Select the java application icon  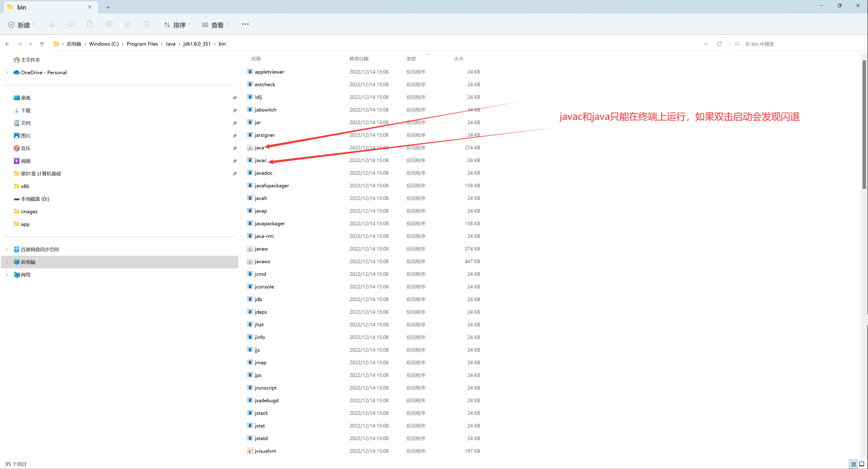[x=250, y=147]
